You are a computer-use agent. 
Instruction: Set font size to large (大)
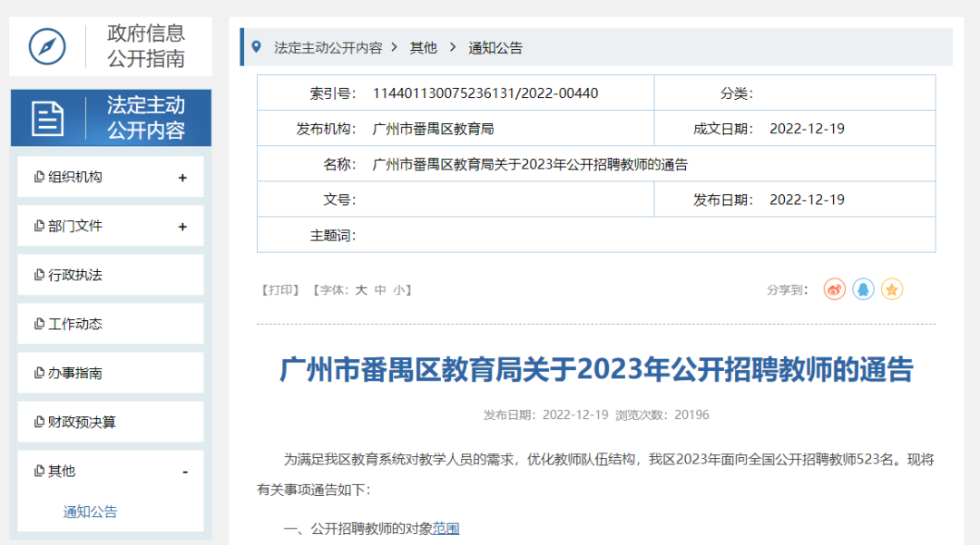pos(360,290)
